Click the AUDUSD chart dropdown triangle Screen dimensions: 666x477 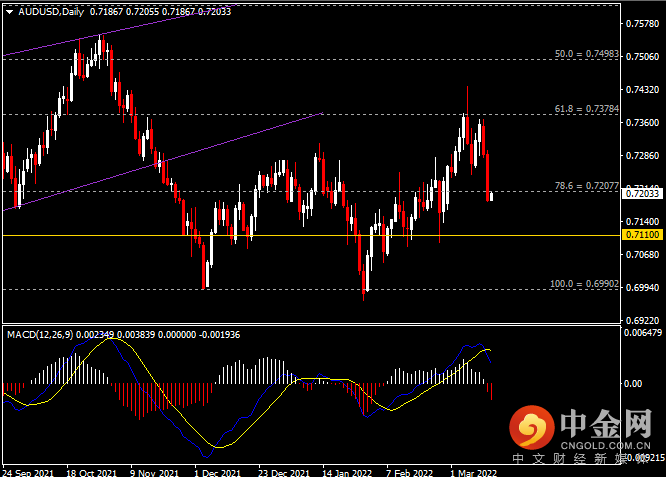click(9, 12)
